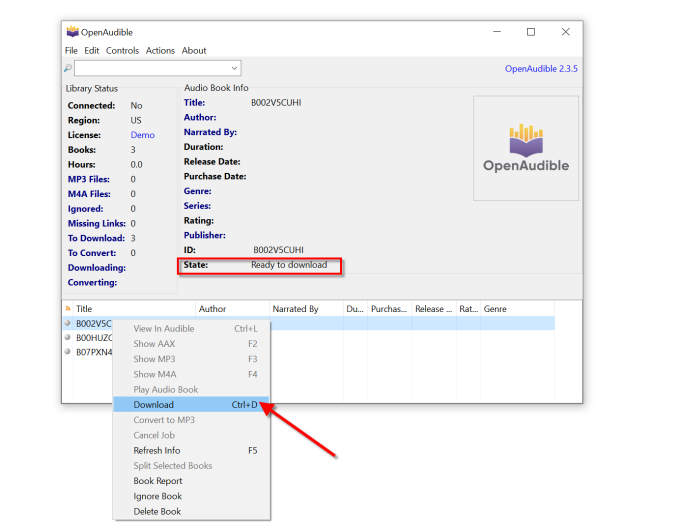Click the OpenAudible app icon in title bar
The width and height of the screenshot is (685, 530).
point(72,32)
